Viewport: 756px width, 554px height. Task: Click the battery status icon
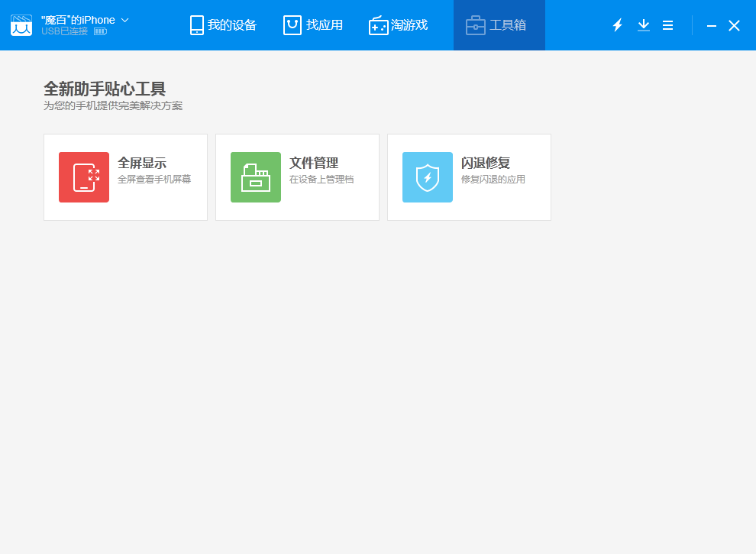(100, 31)
